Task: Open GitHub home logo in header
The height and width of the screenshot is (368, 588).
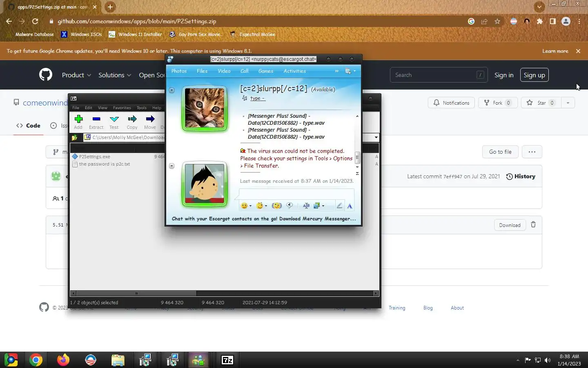Action: pyautogui.click(x=46, y=75)
